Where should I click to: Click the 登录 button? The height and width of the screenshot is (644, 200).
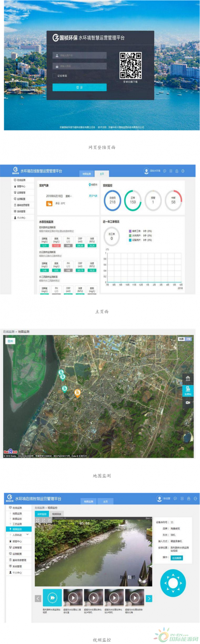click(79, 87)
